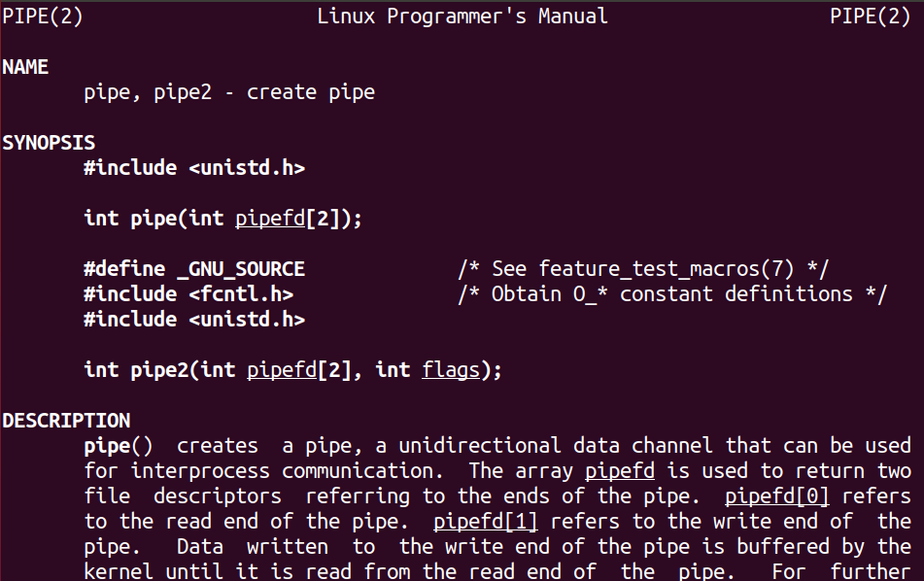Click the 'Obtain O_* constant definitions' comment
The image size is (924, 581).
coord(671,294)
